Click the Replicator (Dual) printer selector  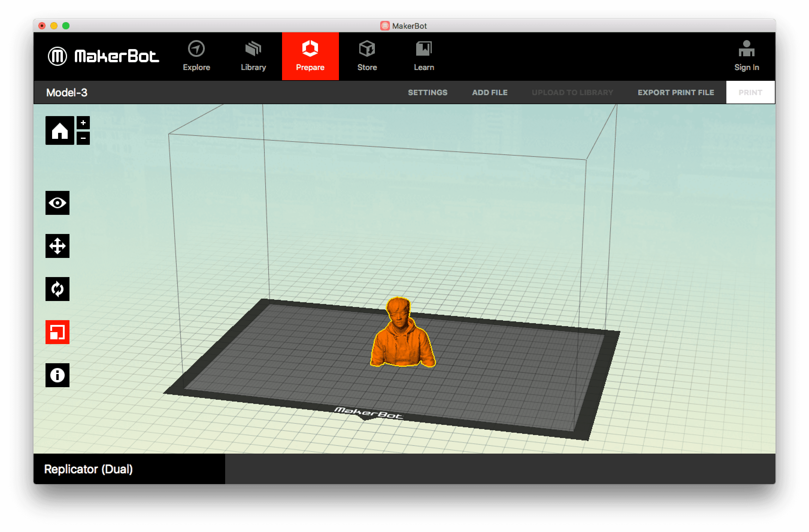(x=129, y=469)
